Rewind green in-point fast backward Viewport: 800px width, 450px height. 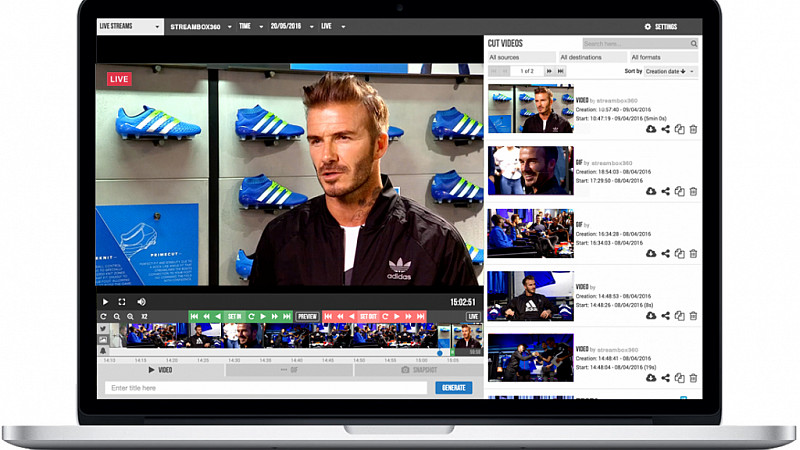tap(207, 317)
